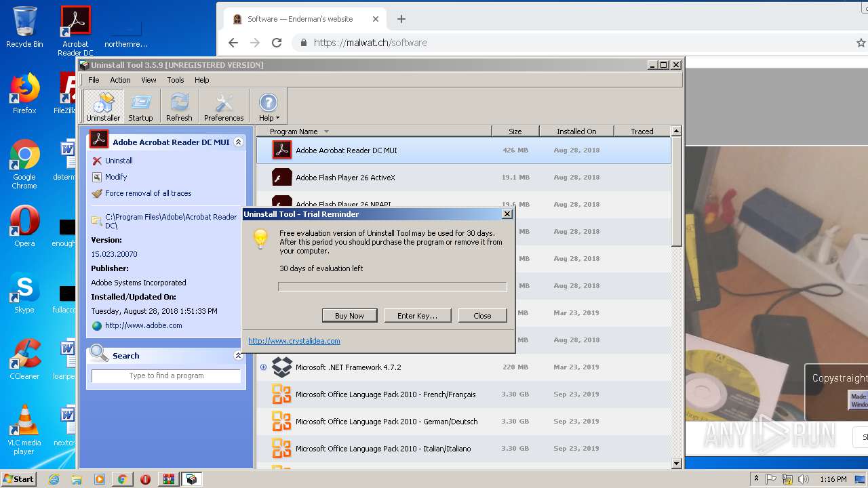Image resolution: width=868 pixels, height=488 pixels.
Task: Sort by Installed On column header
Action: (576, 131)
